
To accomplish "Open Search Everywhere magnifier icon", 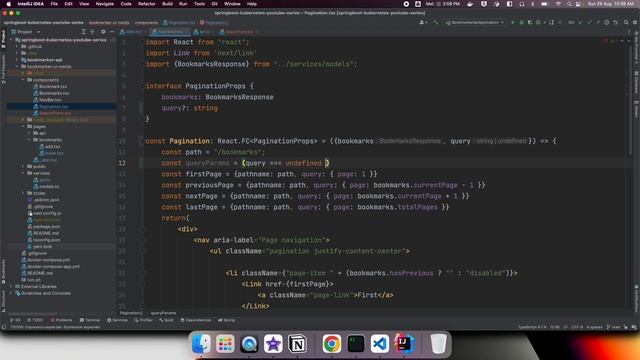I will 626,22.
